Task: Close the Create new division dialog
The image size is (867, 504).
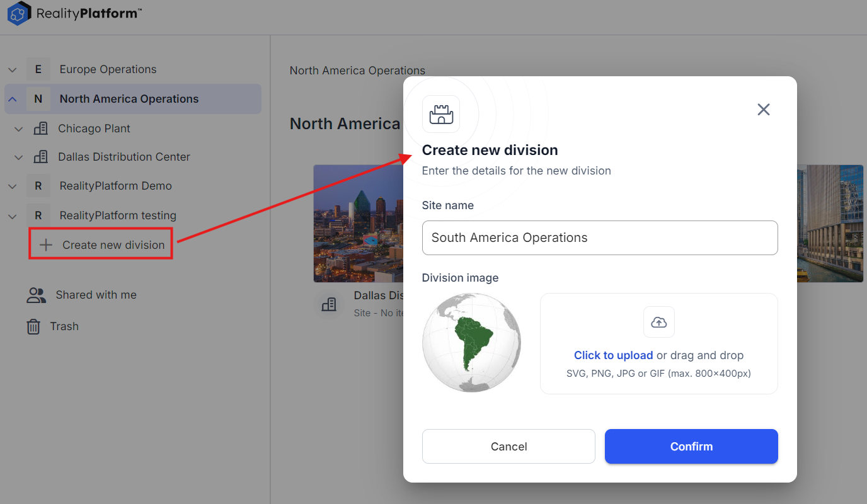Action: pos(763,110)
